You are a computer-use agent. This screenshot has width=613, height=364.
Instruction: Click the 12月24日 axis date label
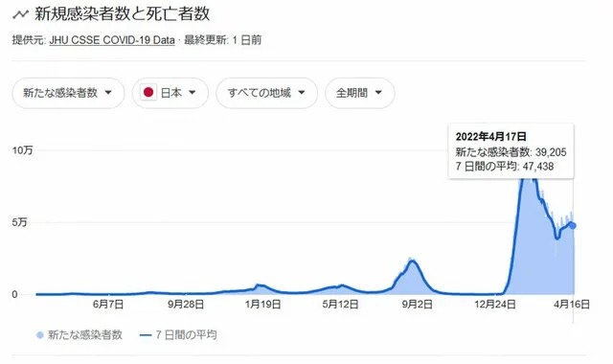495,305
